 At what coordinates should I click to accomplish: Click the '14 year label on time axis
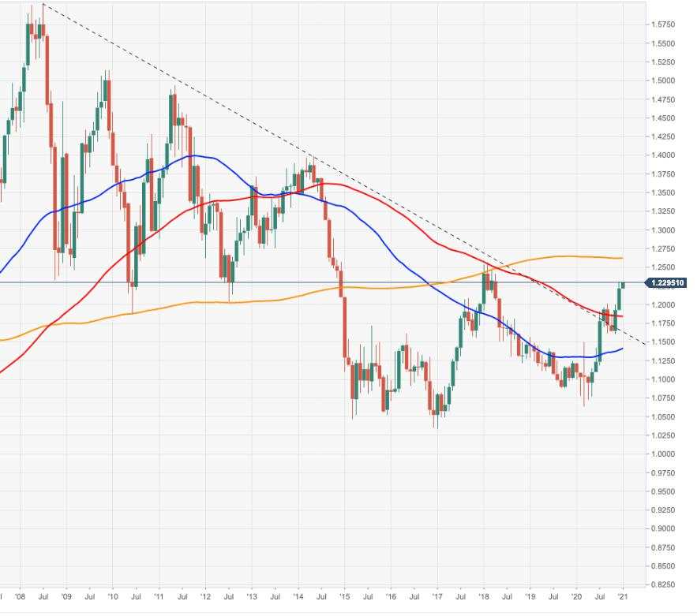(x=298, y=596)
